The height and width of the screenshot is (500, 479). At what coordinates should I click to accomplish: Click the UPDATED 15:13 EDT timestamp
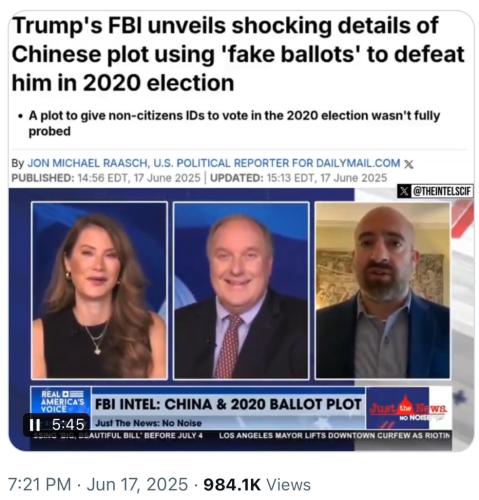[x=298, y=178]
